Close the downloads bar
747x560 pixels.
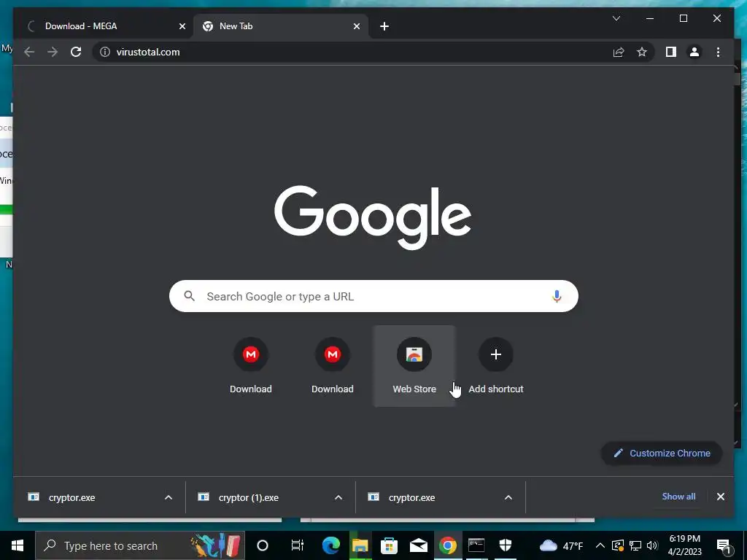coord(720,497)
